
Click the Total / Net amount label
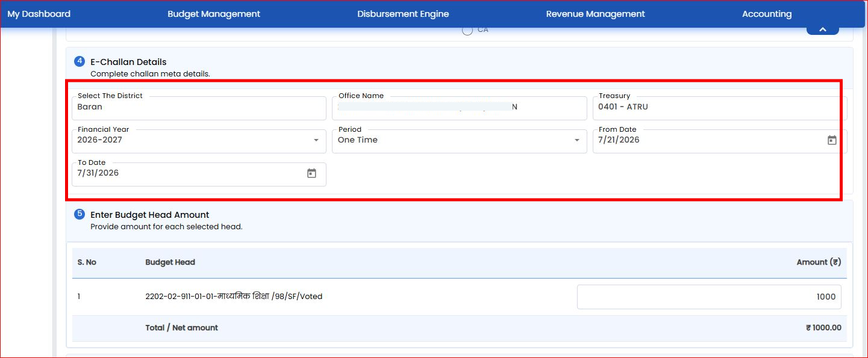pos(182,328)
